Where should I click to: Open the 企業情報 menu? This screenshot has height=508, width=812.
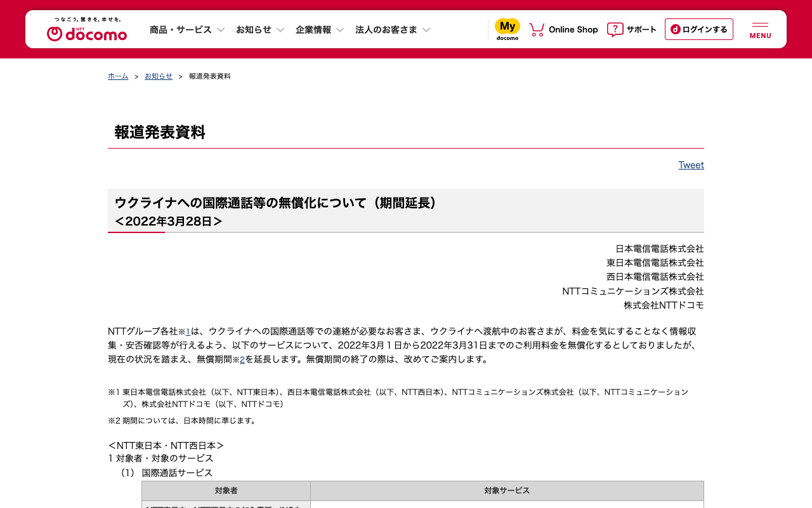pyautogui.click(x=313, y=30)
